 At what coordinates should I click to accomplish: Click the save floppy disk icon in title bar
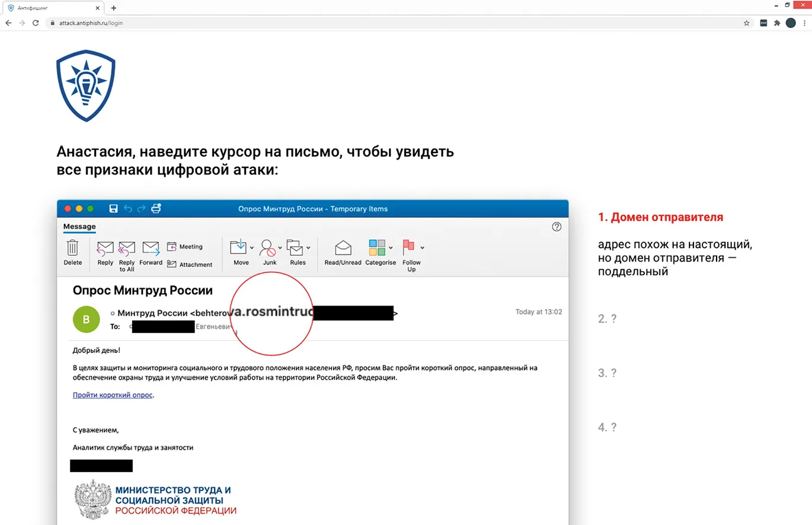(x=114, y=208)
